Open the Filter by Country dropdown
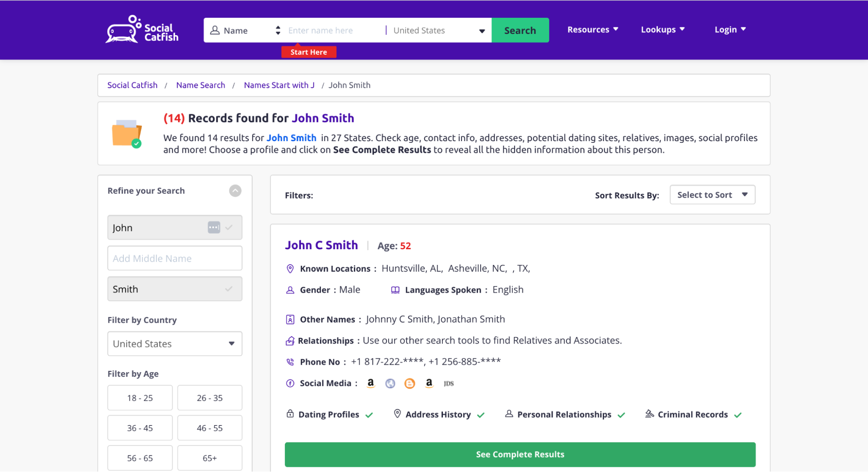Screen dimensions: 868x472 175,344
